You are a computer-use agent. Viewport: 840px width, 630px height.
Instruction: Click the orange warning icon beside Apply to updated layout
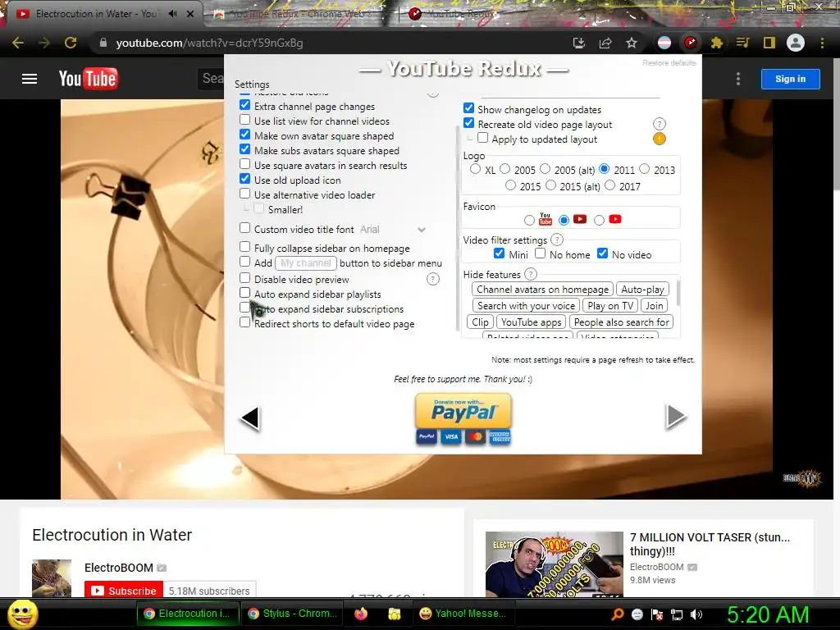pos(659,139)
